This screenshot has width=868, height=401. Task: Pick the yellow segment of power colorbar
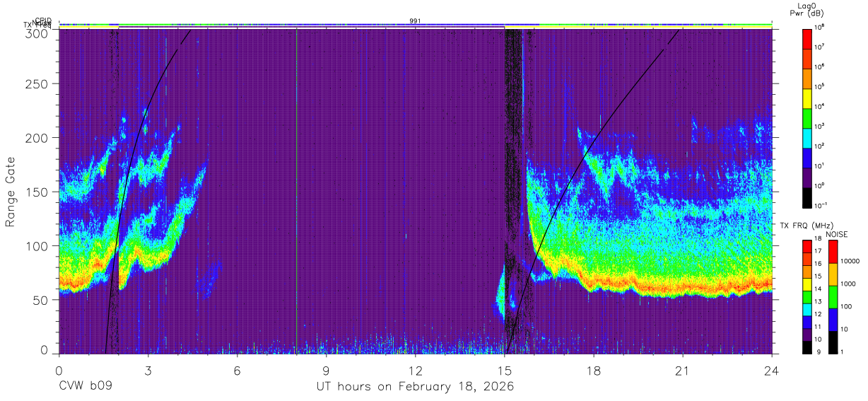point(807,97)
